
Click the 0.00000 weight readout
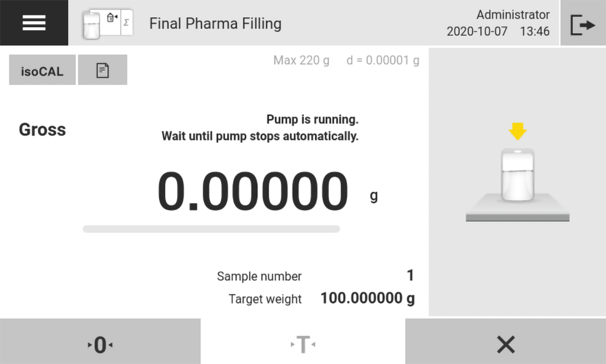tap(253, 191)
